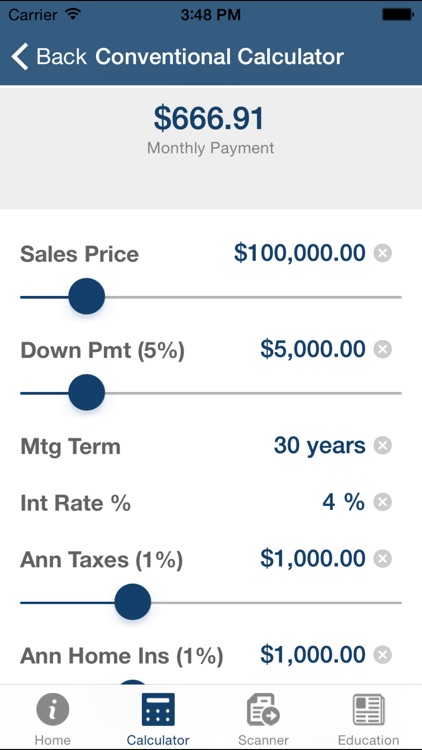Viewport: 422px width, 750px height.
Task: Open the Education newspaper icon
Action: coord(368,710)
